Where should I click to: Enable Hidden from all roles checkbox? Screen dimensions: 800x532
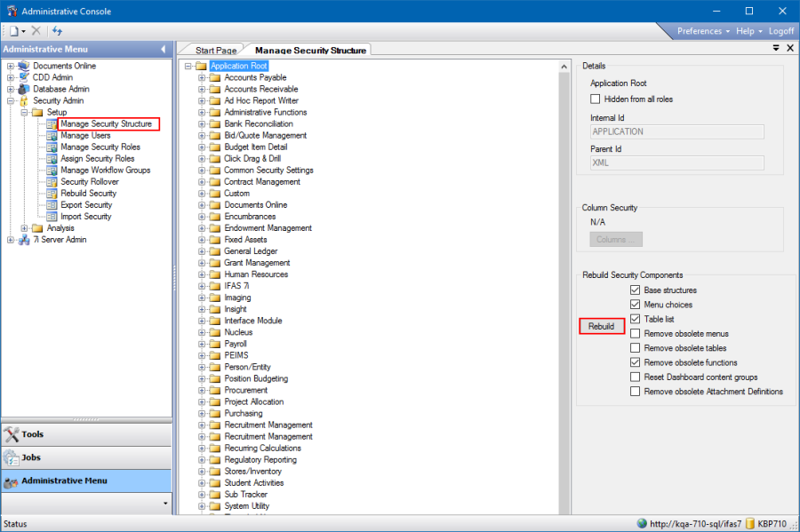click(x=596, y=99)
